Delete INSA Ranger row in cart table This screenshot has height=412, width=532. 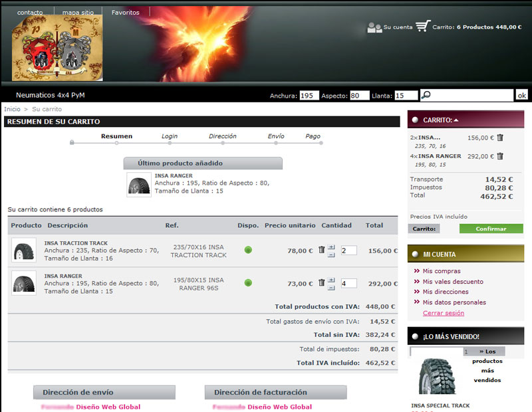(321, 282)
